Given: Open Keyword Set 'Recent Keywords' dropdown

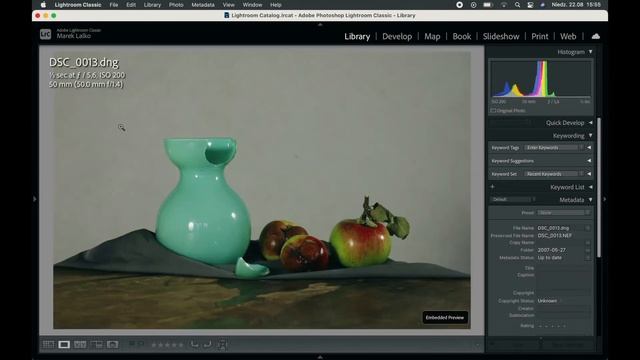Looking at the screenshot, I should click(554, 174).
